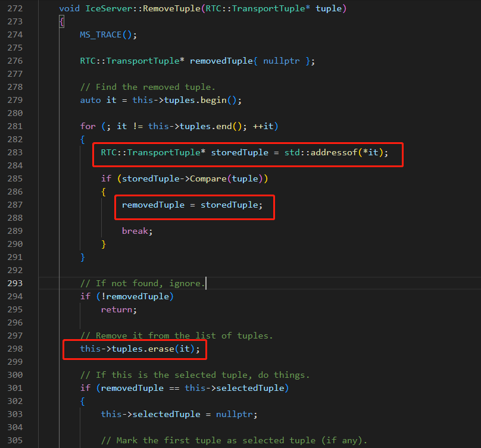Click '++it' in the for loop
This screenshot has height=448, width=481.
[x=263, y=126]
